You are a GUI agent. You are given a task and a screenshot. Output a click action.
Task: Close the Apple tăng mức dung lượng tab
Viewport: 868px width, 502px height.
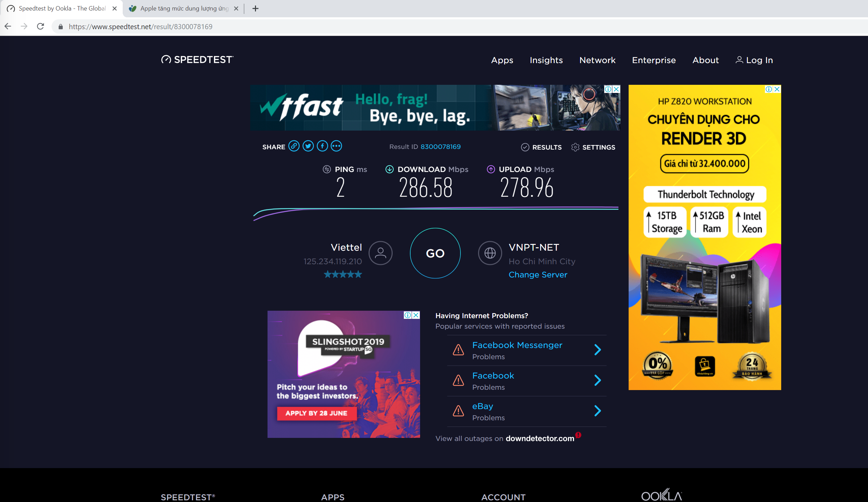236,8
